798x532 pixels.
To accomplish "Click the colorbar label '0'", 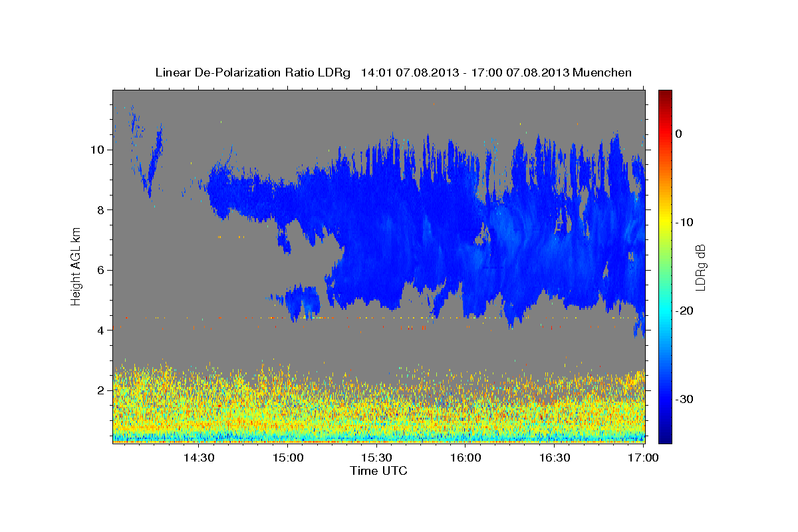I will pyautogui.click(x=679, y=134).
